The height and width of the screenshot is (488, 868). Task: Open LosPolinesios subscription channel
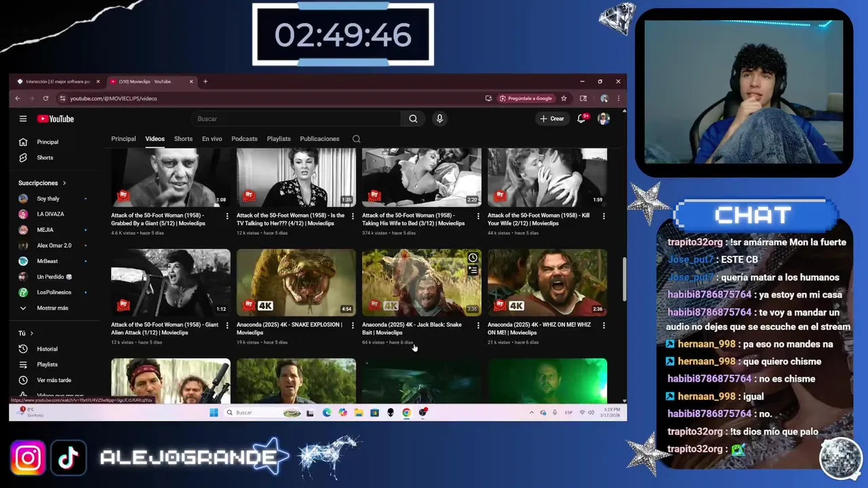[x=53, y=292]
